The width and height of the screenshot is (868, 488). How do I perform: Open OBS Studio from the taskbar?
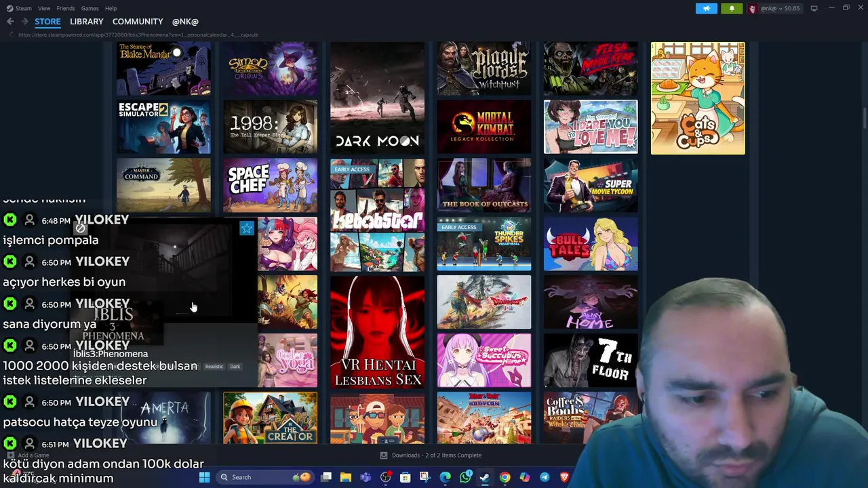point(385,477)
